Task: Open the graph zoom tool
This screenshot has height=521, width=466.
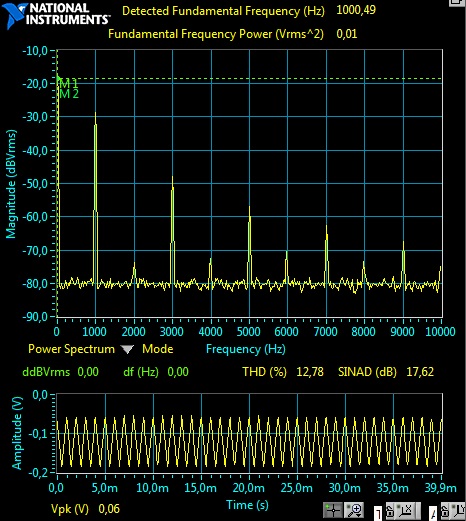Action: [354, 510]
